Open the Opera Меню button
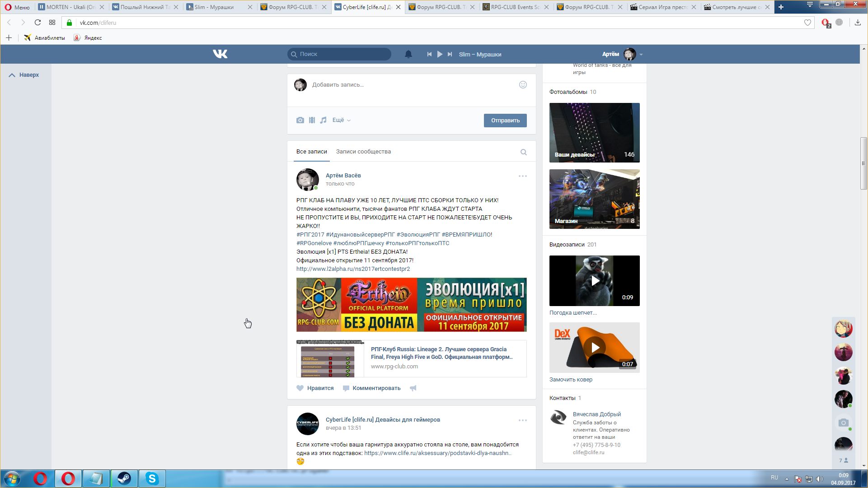This screenshot has height=488, width=868. coord(17,7)
